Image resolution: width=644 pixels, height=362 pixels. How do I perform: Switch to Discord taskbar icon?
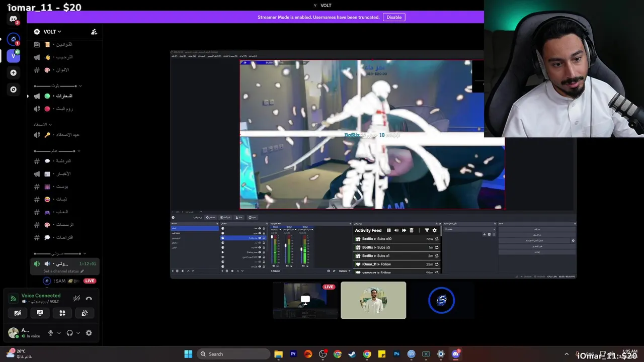[456, 354]
